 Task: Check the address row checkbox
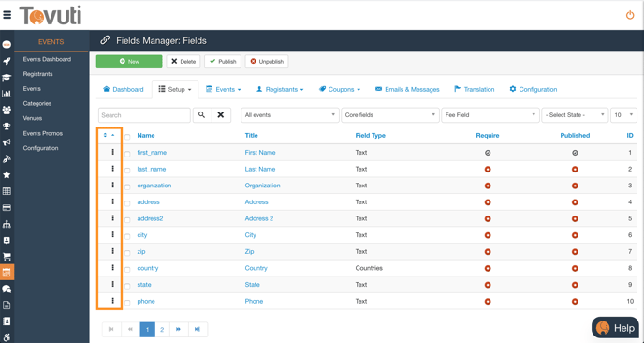(x=127, y=203)
